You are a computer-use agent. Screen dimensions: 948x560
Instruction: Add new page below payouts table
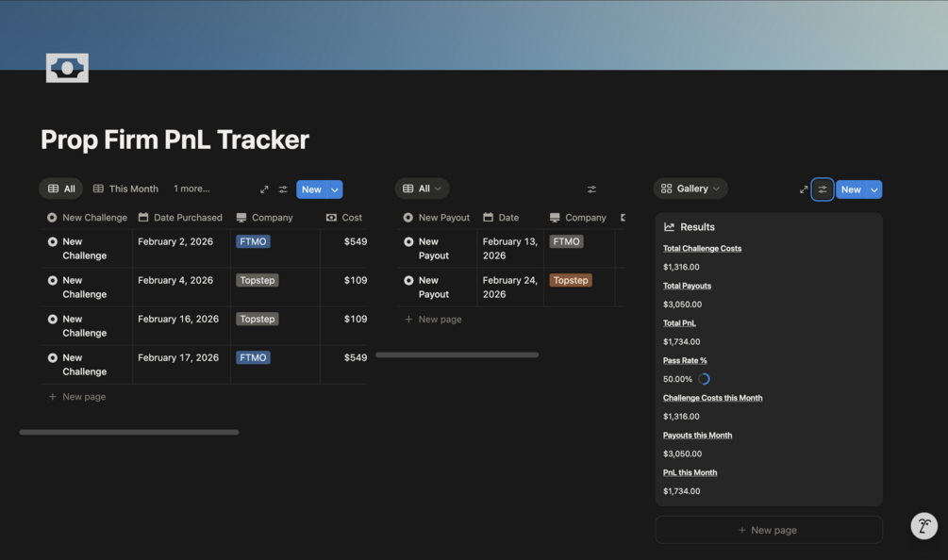point(434,319)
